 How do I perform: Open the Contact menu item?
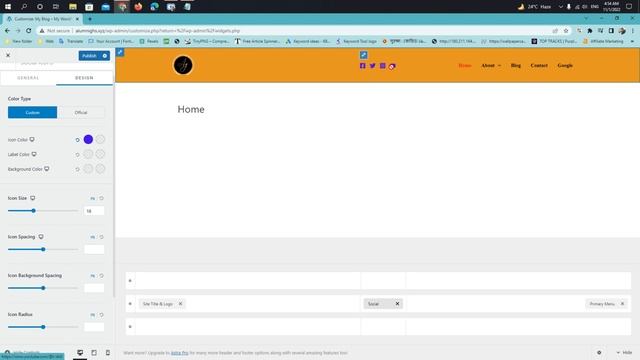[x=539, y=65]
